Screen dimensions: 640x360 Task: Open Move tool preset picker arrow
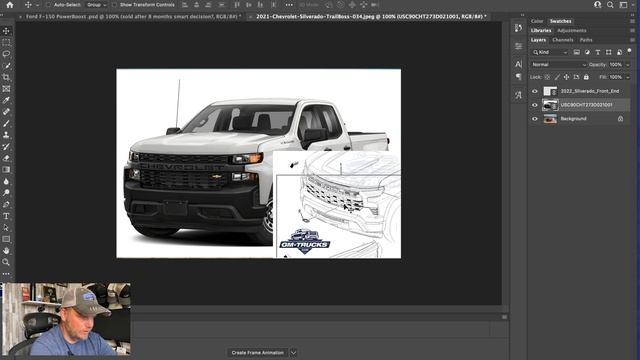[x=37, y=5]
